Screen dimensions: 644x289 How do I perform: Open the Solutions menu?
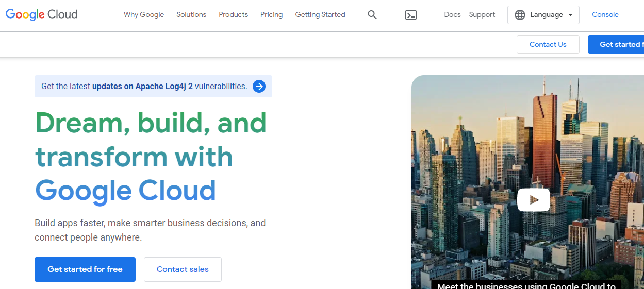[x=191, y=15]
